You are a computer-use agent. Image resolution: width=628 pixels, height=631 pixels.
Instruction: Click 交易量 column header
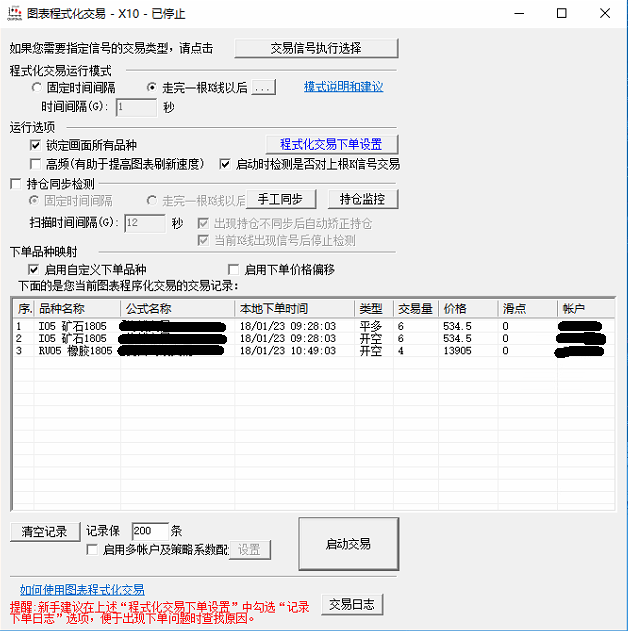click(x=416, y=309)
